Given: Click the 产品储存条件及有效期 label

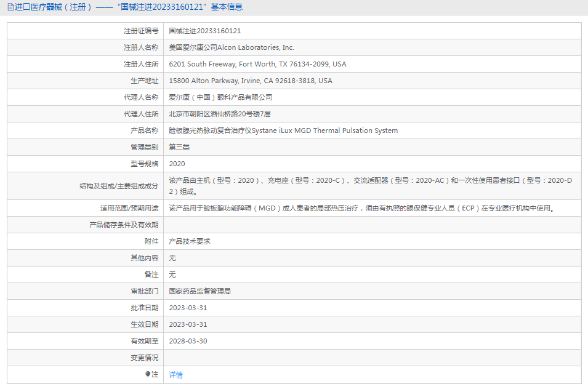Looking at the screenshot, I should (124, 225).
